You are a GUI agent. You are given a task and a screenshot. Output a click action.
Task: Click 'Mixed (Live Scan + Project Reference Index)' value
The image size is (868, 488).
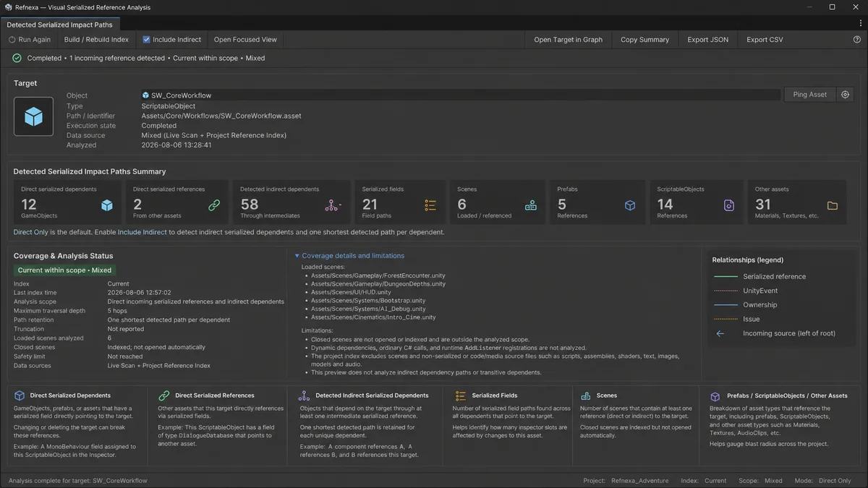[x=214, y=135]
